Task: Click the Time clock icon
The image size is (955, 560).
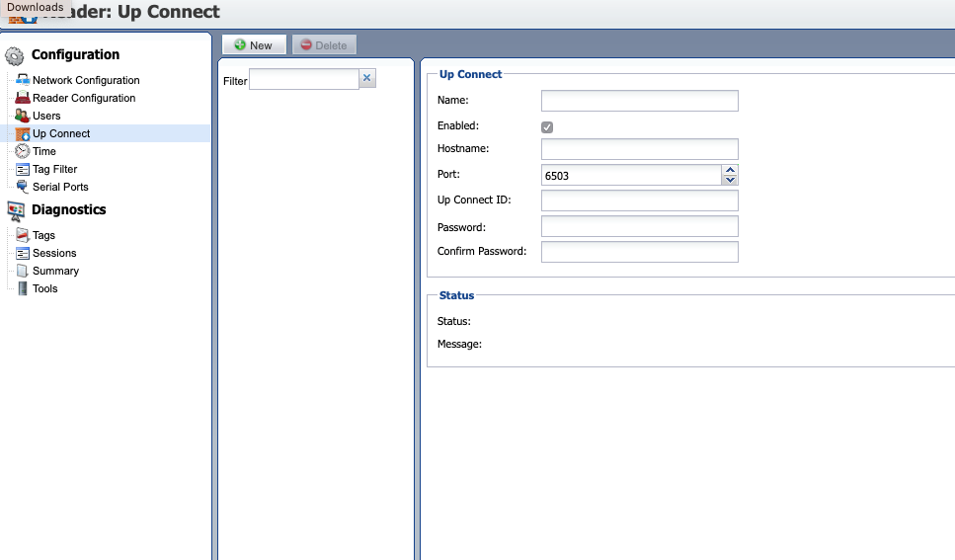Action: tap(23, 151)
